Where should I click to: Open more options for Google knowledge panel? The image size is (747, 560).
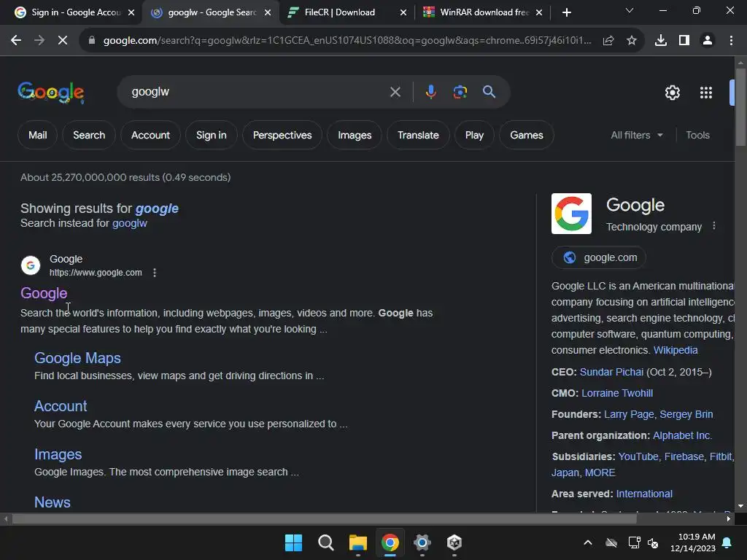click(x=713, y=226)
